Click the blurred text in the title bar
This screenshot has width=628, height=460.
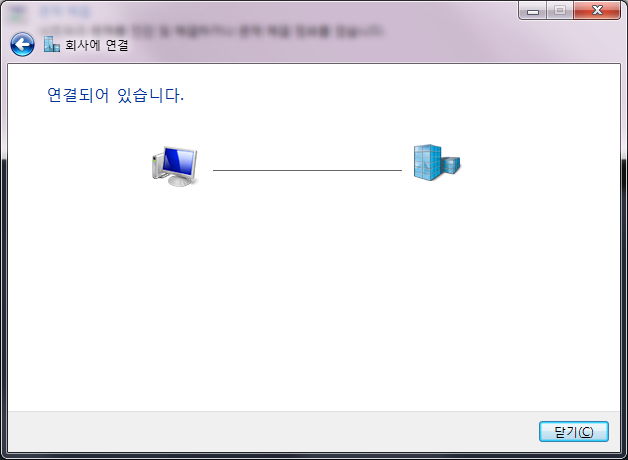click(x=212, y=31)
